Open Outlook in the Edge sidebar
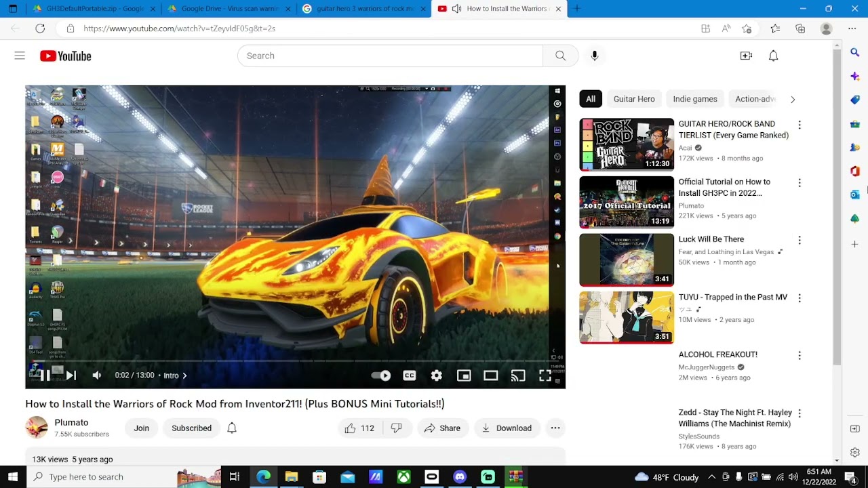868x488 pixels. (x=854, y=195)
